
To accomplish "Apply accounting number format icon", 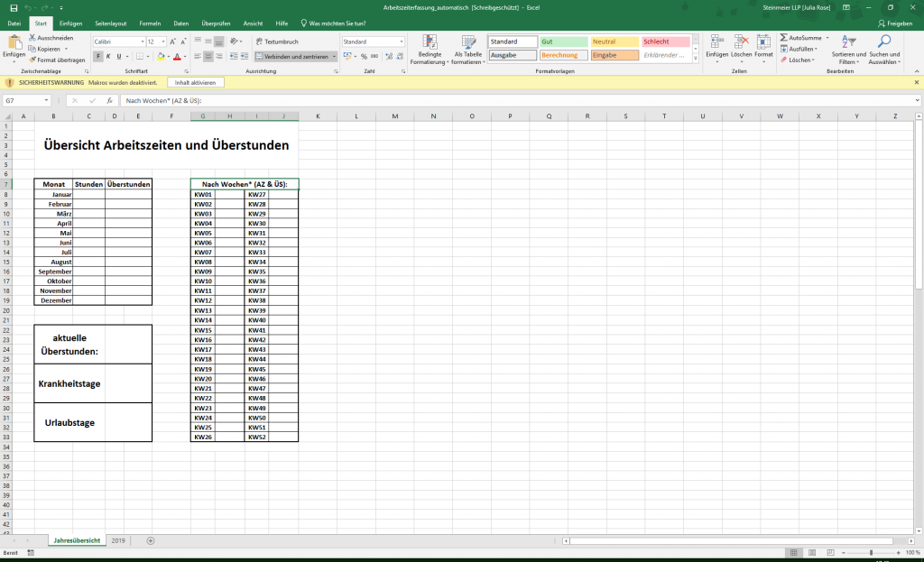I will point(347,57).
